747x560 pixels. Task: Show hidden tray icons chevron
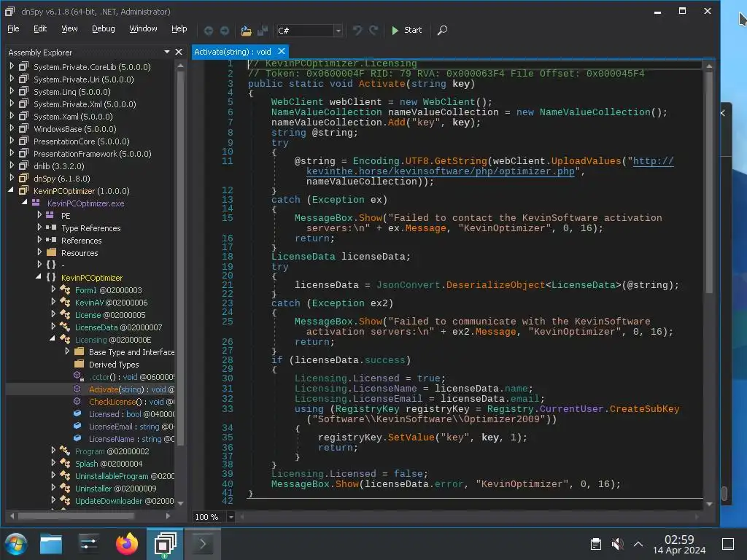pos(638,543)
